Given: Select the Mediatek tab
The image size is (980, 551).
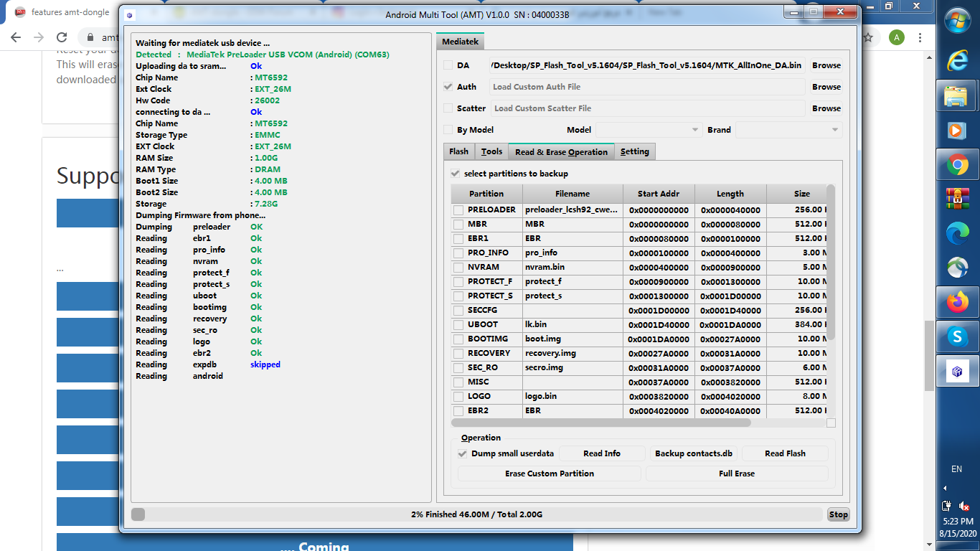Looking at the screenshot, I should coord(460,42).
